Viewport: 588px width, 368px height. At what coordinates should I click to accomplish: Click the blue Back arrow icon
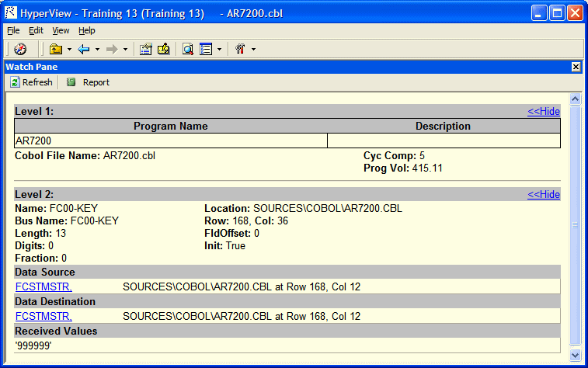pyautogui.click(x=84, y=49)
